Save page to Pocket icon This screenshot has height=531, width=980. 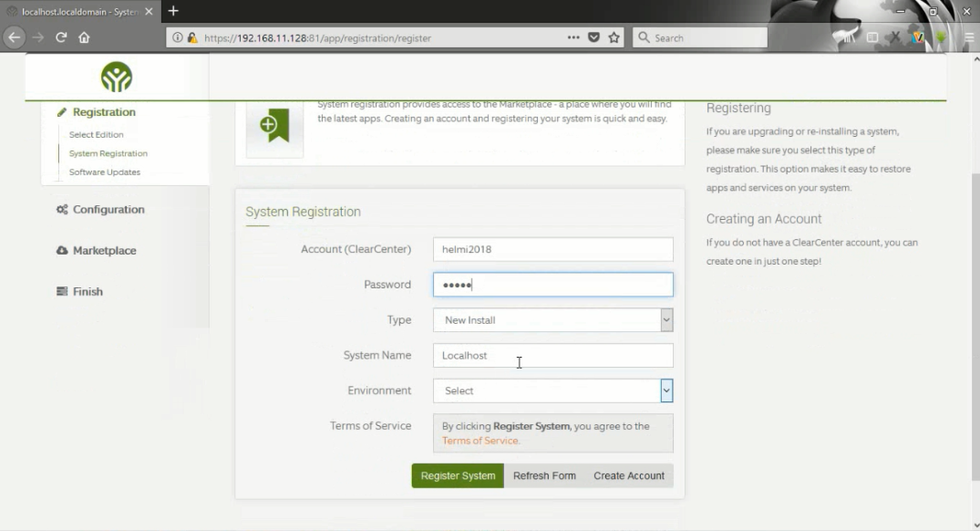pos(593,37)
